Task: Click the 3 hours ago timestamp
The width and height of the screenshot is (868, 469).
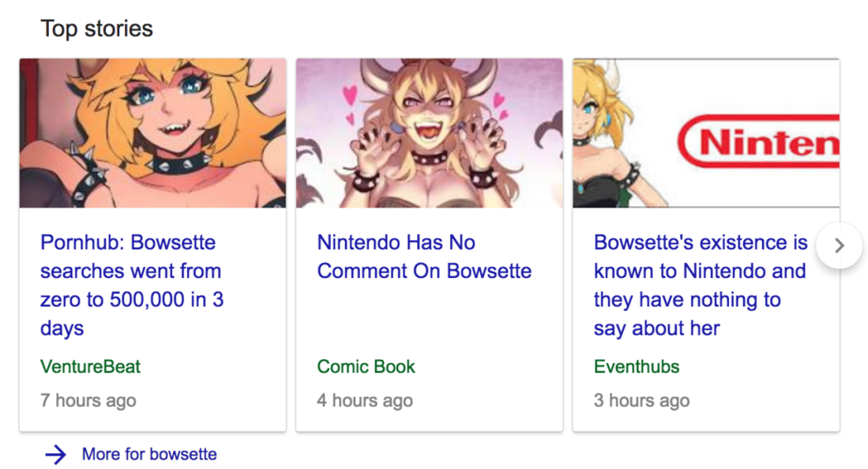Action: (x=641, y=400)
